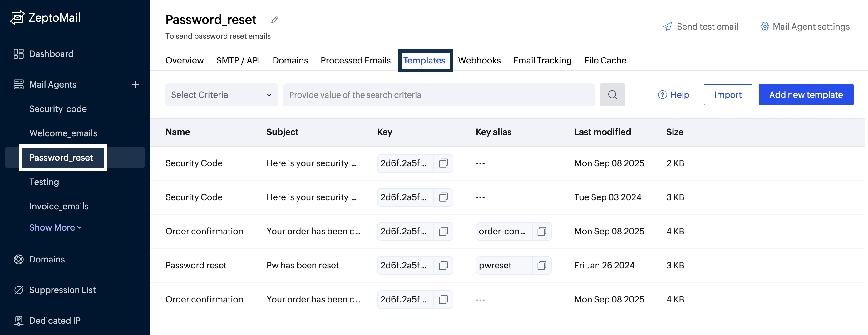Focus the search criteria value field

click(x=438, y=95)
